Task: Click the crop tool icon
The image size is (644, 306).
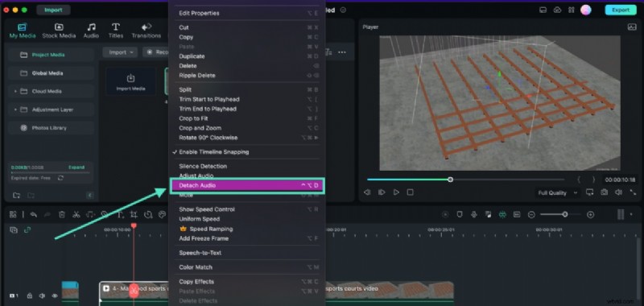Action: [x=134, y=214]
